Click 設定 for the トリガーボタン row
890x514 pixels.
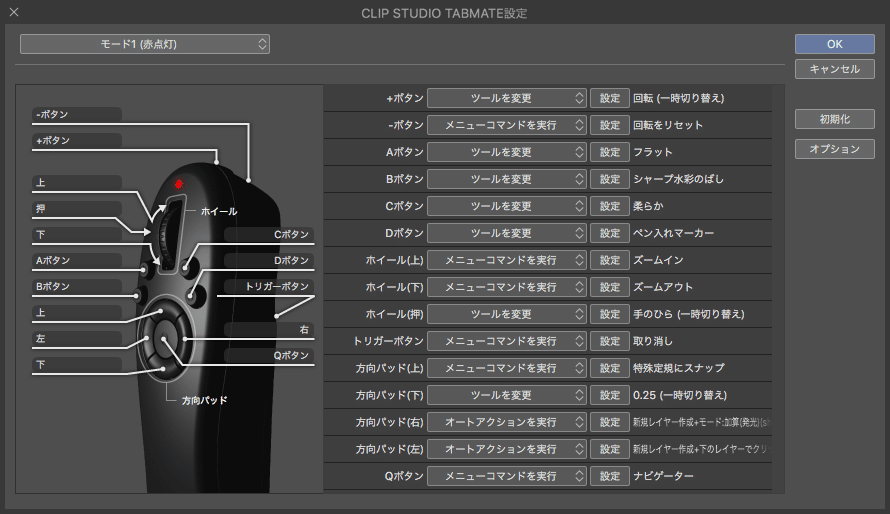(610, 341)
